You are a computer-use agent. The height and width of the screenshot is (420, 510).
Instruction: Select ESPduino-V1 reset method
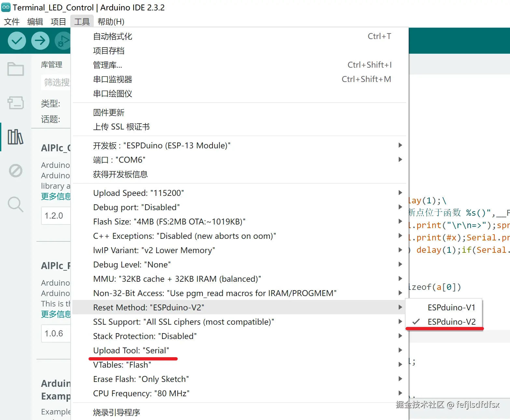[445, 307]
